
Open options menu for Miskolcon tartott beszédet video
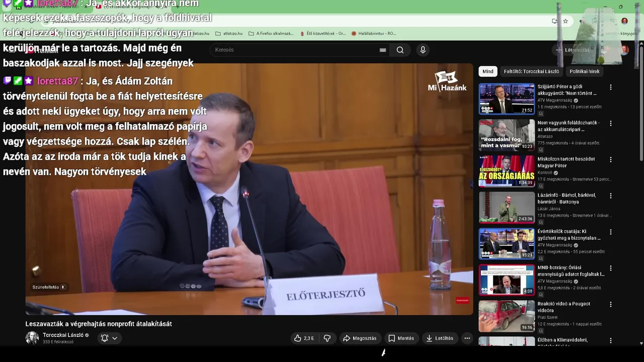[x=611, y=159]
